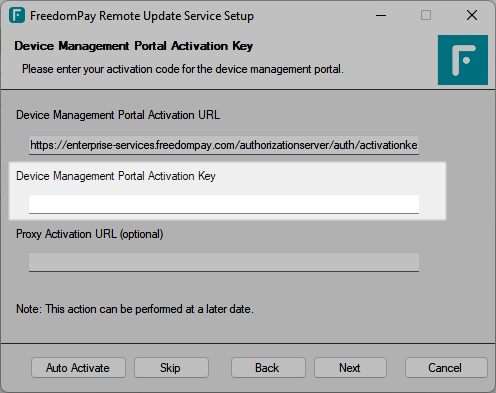Close the setup window with X
The width and height of the screenshot is (496, 393).
pyautogui.click(x=472, y=15)
